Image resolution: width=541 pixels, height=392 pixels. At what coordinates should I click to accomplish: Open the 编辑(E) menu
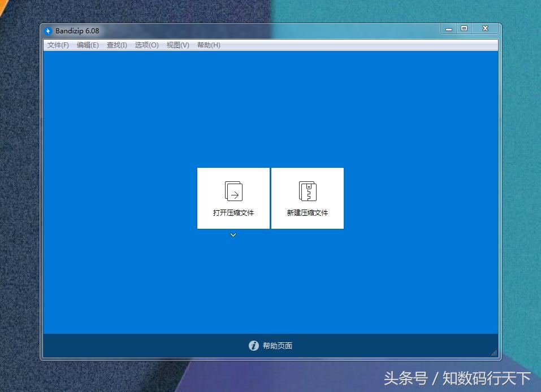click(88, 45)
